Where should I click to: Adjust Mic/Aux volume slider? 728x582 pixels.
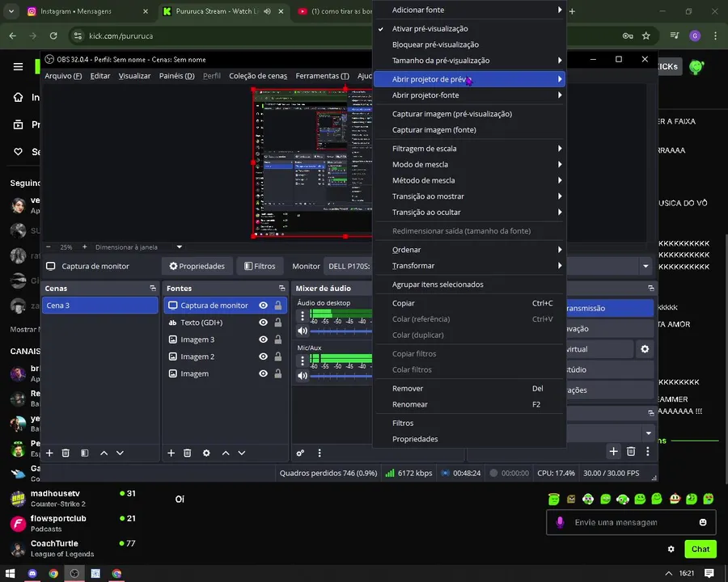coord(341,375)
